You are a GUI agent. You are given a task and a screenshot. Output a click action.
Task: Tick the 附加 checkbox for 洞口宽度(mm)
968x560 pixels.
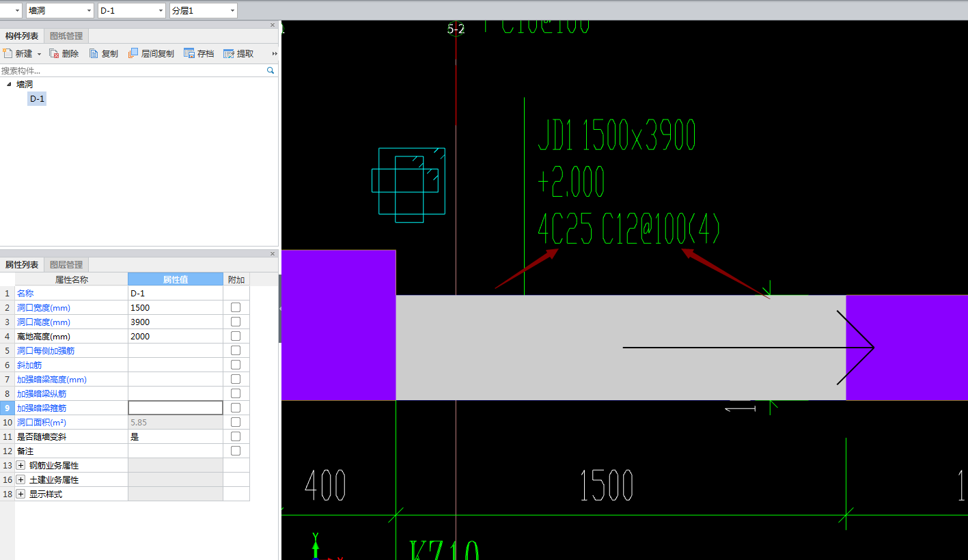[x=236, y=307]
